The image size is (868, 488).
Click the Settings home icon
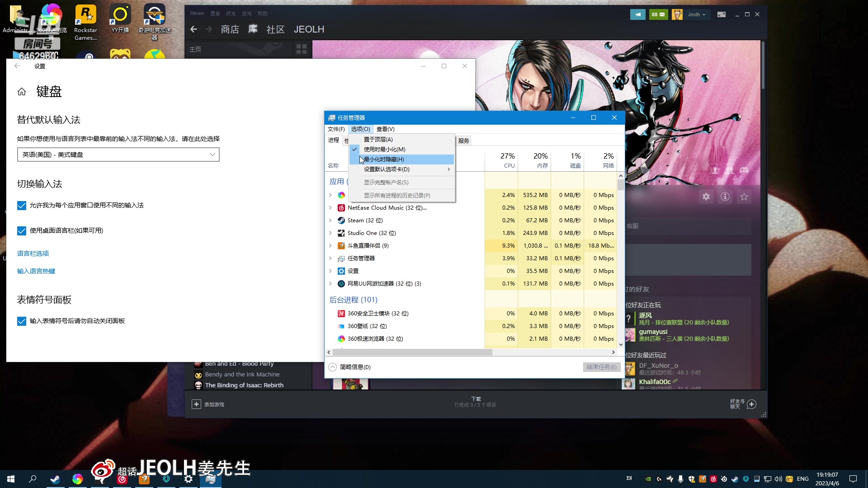click(x=22, y=92)
